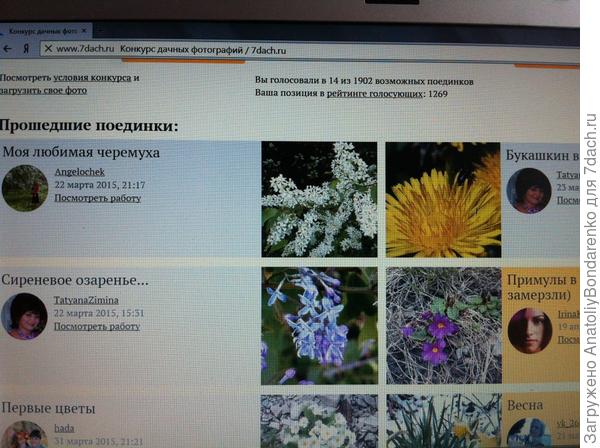Image resolution: width=600 pixels, height=448 pixels.
Task: Click the browser back arrow
Action: pyautogui.click(x=8, y=48)
